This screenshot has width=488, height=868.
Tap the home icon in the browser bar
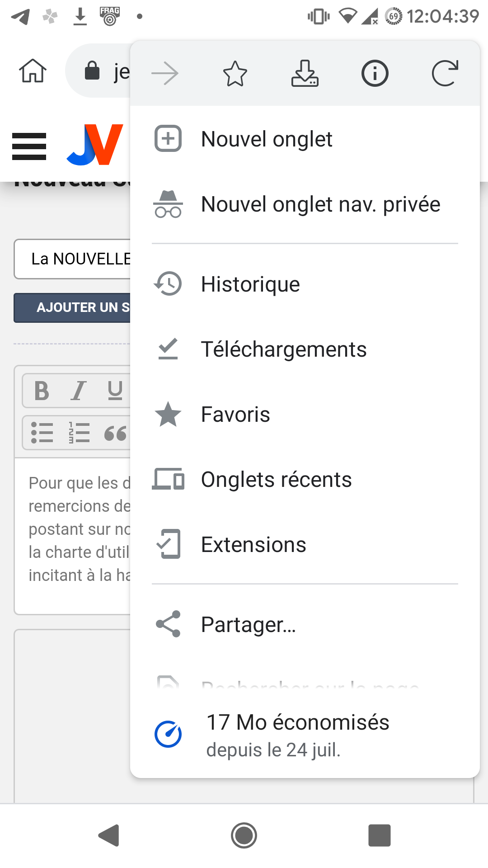point(33,71)
